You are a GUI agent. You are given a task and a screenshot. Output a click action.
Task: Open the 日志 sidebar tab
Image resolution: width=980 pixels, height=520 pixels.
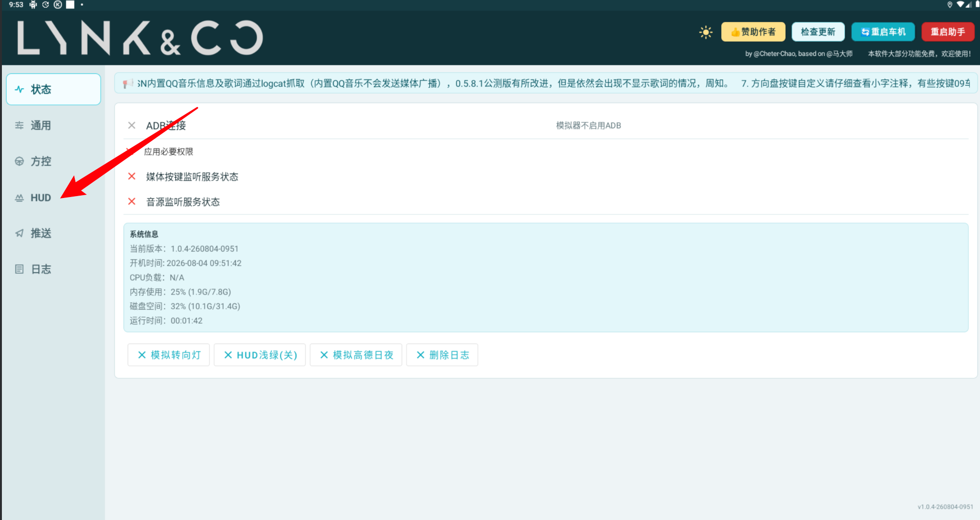coord(53,269)
